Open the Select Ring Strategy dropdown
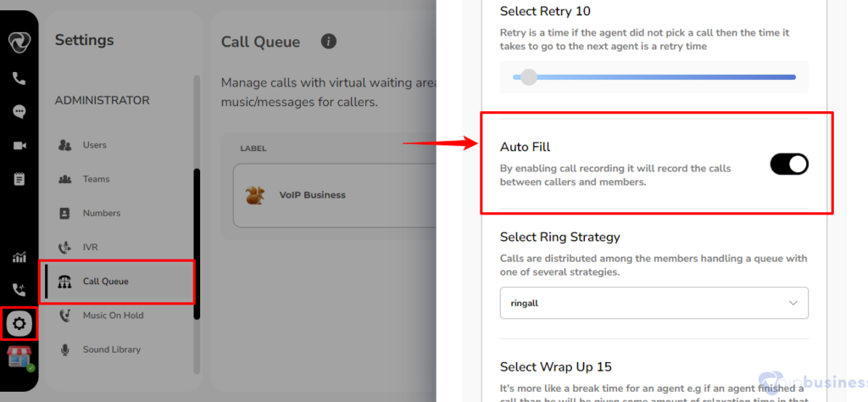868x402 pixels. tap(654, 303)
